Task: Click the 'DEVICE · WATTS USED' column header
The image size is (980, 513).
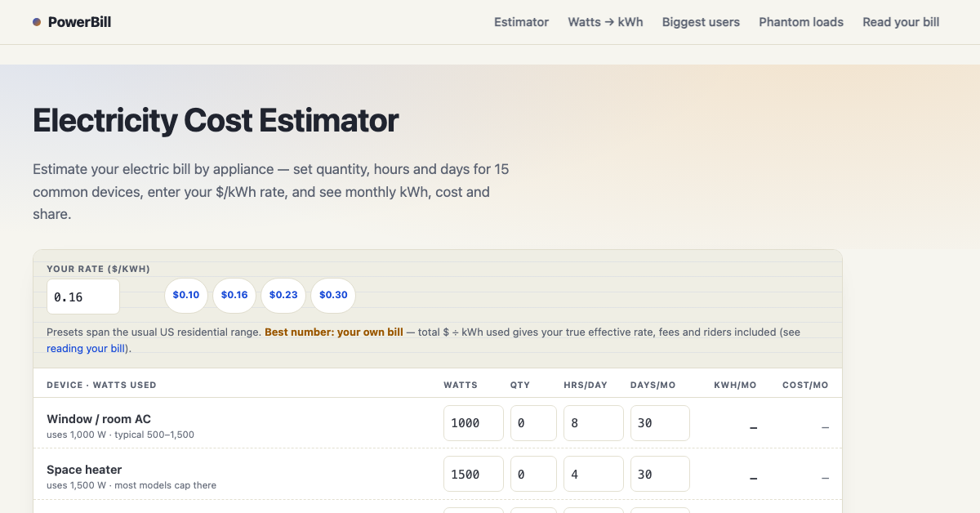Action: pos(101,385)
